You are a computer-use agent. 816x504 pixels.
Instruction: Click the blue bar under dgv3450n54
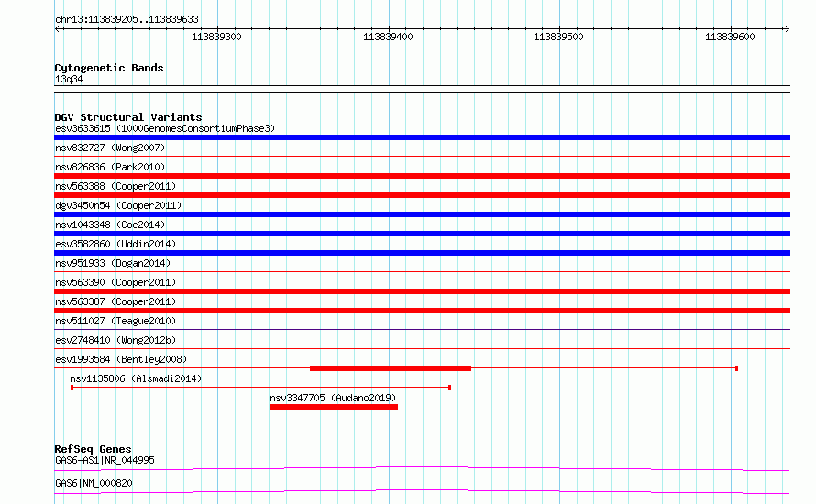point(422,214)
